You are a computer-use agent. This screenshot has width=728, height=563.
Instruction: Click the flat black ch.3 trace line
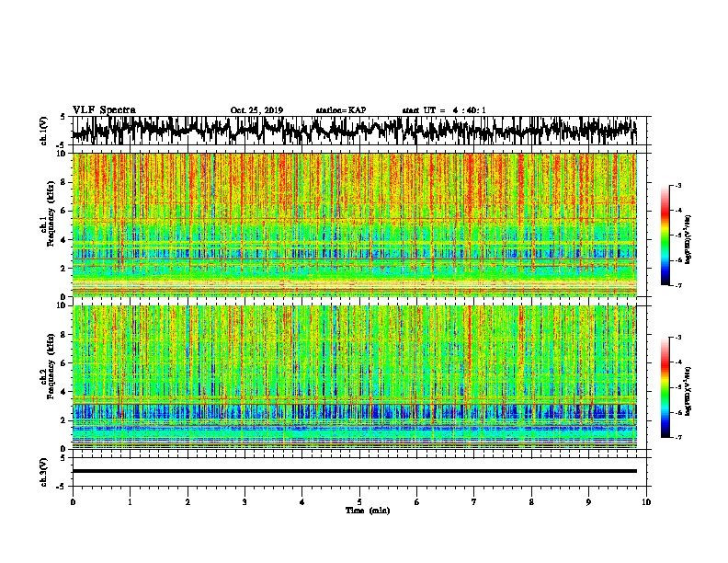[x=354, y=471]
